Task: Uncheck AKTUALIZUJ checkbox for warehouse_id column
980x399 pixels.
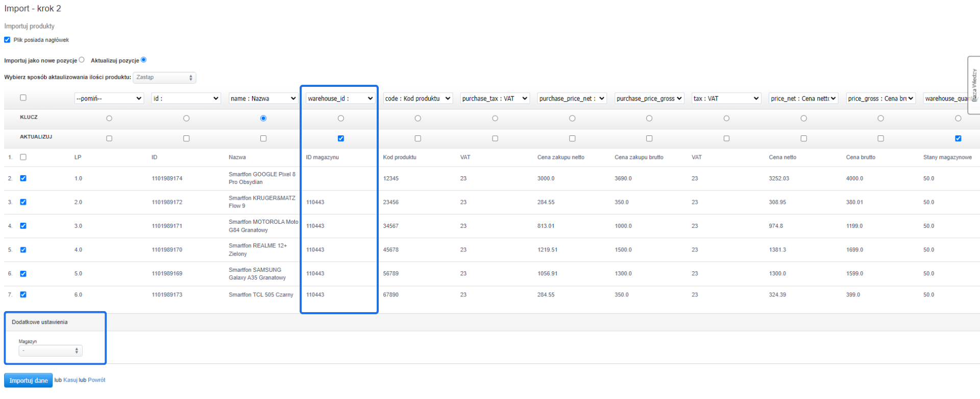Action: 341,138
